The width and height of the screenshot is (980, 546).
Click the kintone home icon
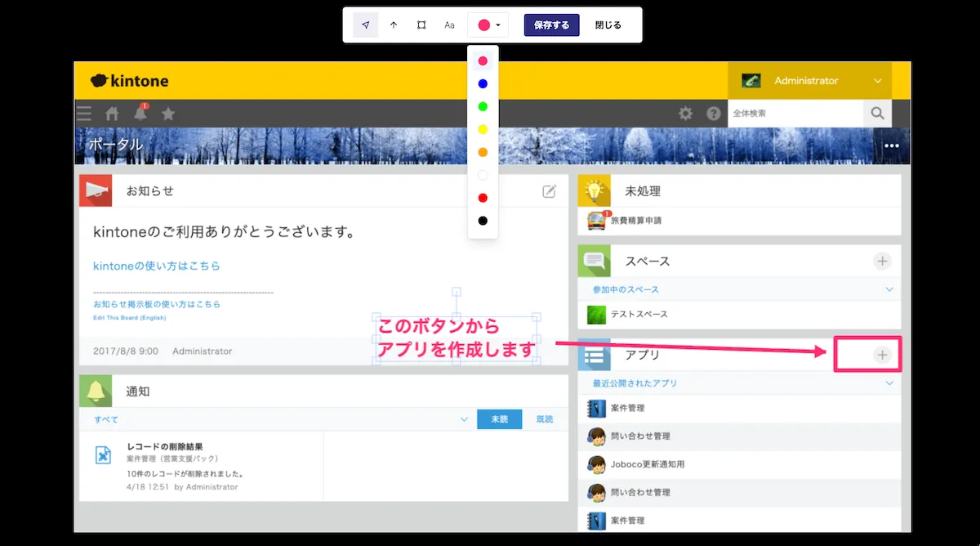coord(112,114)
